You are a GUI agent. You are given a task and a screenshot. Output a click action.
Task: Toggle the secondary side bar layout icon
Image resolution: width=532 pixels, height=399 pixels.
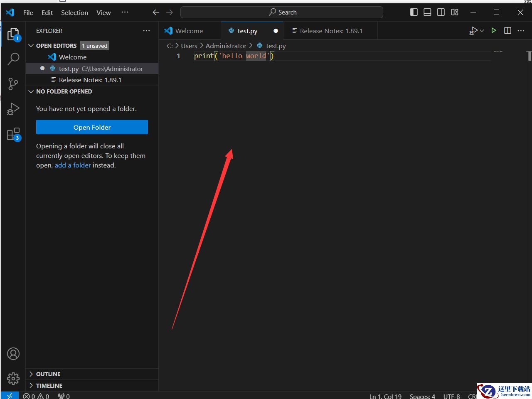point(441,12)
